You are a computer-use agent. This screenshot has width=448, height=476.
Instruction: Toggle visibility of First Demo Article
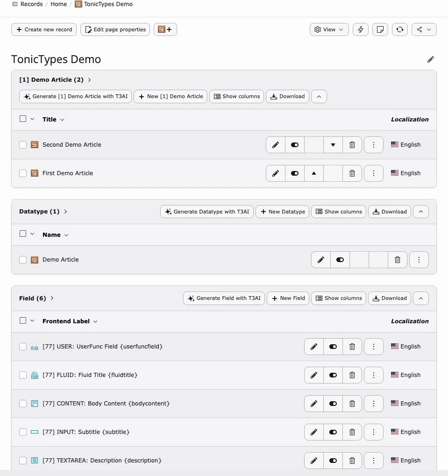coord(295,173)
